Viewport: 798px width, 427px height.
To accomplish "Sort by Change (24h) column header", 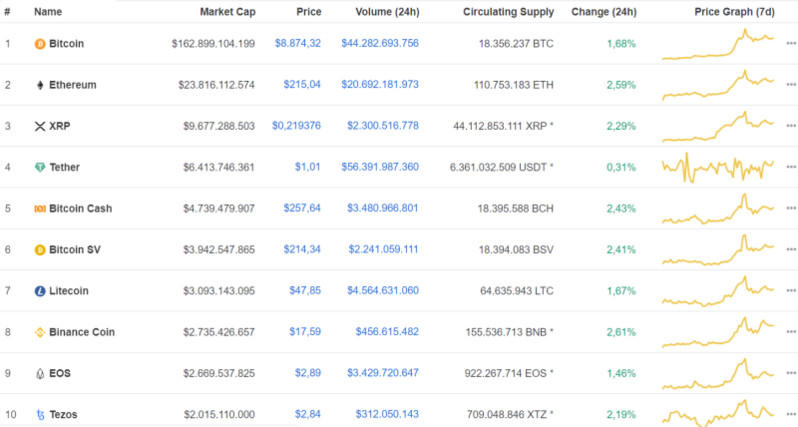I will (x=603, y=12).
